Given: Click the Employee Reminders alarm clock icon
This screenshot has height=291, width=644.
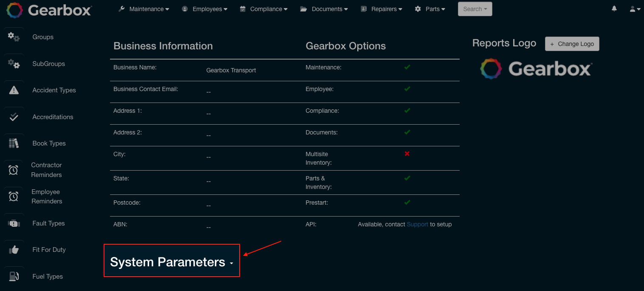Looking at the screenshot, I should tap(14, 197).
